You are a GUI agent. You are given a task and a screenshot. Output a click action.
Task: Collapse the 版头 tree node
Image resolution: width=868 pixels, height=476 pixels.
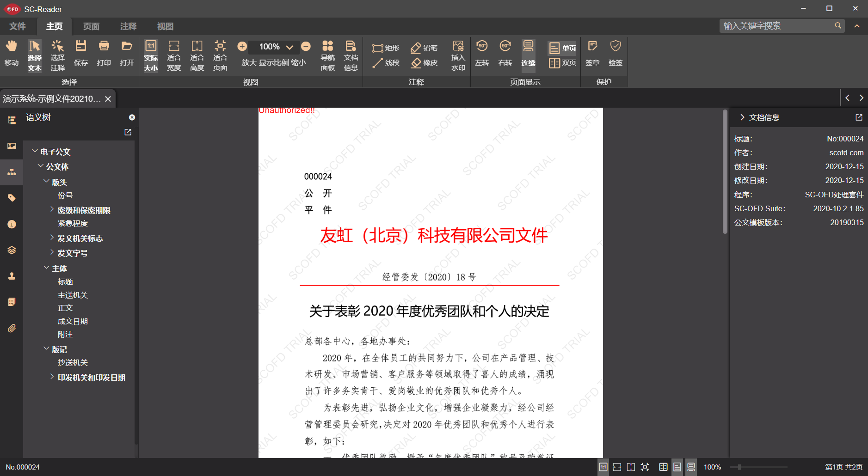coord(46,182)
